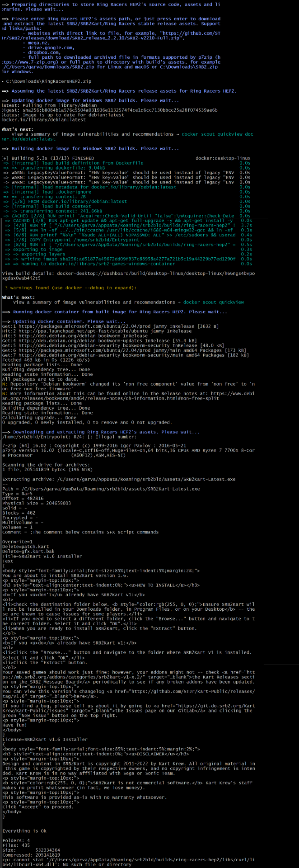The height and width of the screenshot is (868, 299).
Task: Click "Folders: 4" line
Action: 16,840
